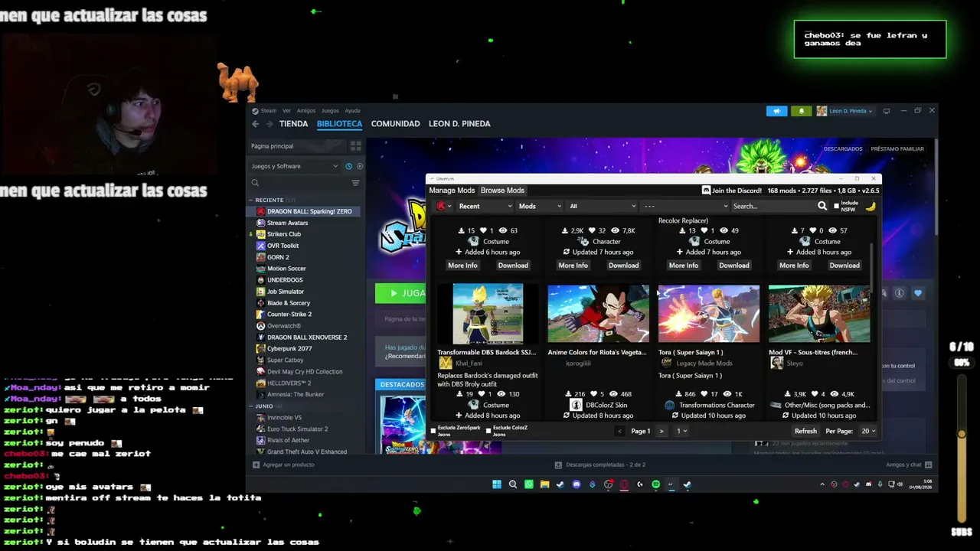Click the Discord logo icon in Unverum
980x551 pixels.
(x=706, y=191)
